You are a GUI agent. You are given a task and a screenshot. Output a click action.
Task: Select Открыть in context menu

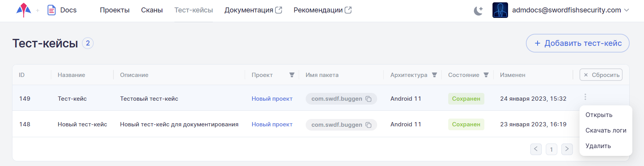599,115
